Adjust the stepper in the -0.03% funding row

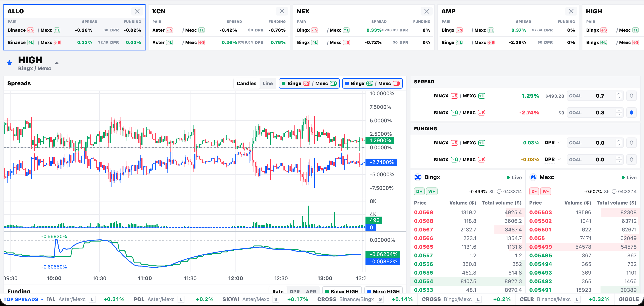(x=619, y=160)
